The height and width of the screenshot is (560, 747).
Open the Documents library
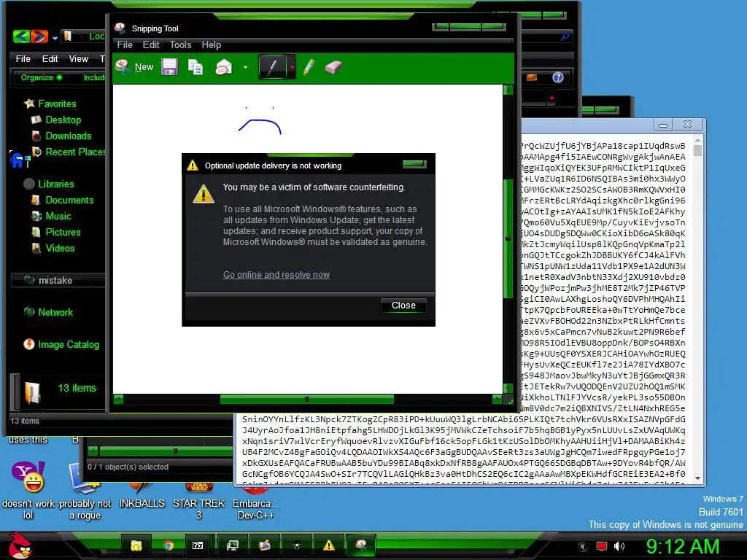63,200
